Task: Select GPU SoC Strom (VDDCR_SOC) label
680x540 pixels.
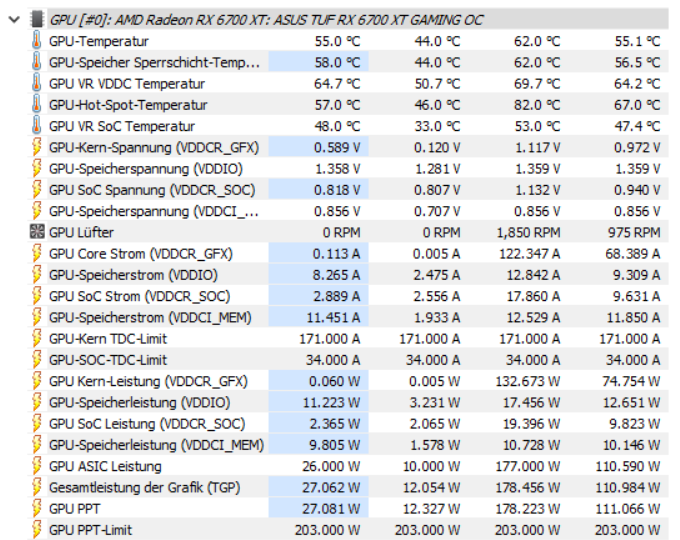Action: pos(139,296)
